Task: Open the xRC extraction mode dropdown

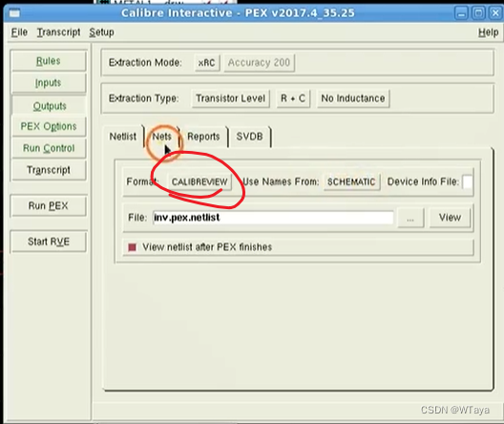Action: point(207,63)
